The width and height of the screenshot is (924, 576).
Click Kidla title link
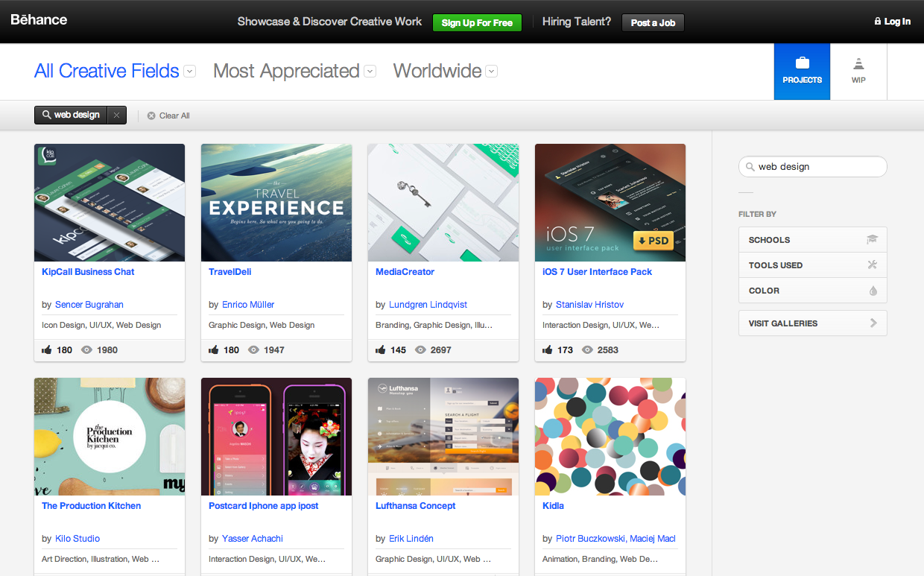[x=553, y=506]
